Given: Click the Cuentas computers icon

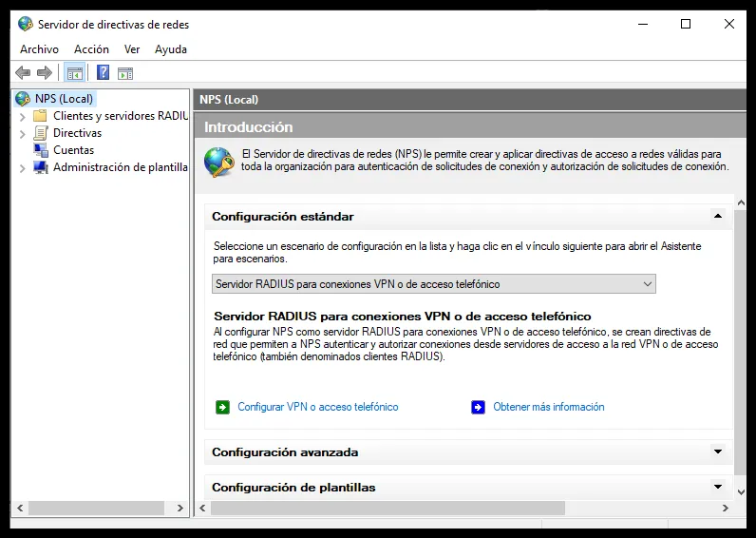Looking at the screenshot, I should point(41,150).
